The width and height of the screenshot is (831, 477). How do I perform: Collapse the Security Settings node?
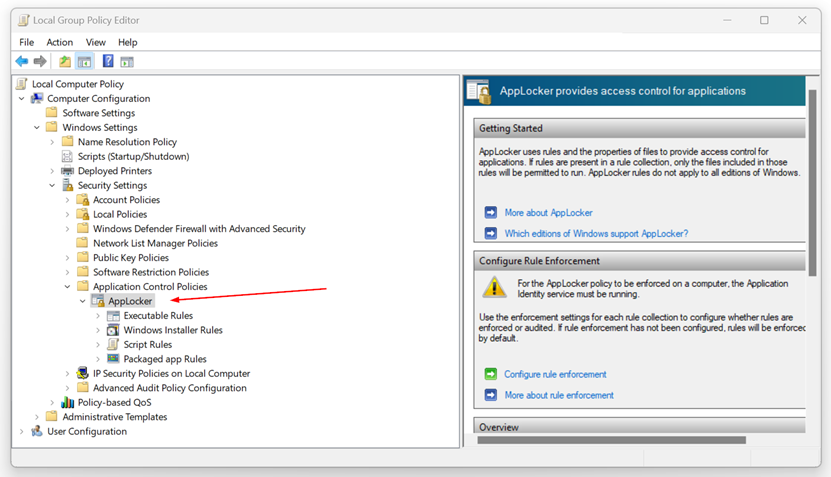coord(52,186)
